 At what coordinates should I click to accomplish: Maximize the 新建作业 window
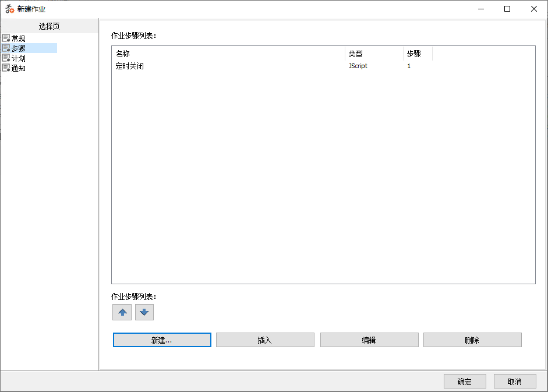[x=507, y=9]
